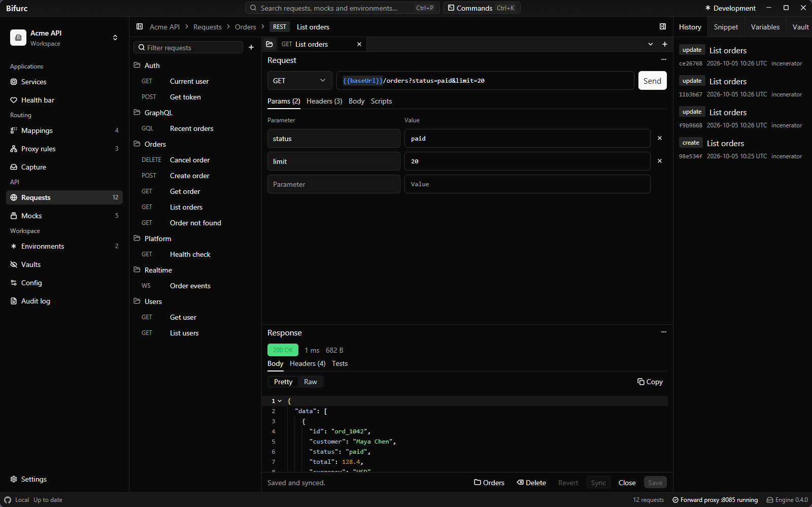The width and height of the screenshot is (812, 507).
Task: Fold line 1 of the response JSON
Action: coord(280,401)
